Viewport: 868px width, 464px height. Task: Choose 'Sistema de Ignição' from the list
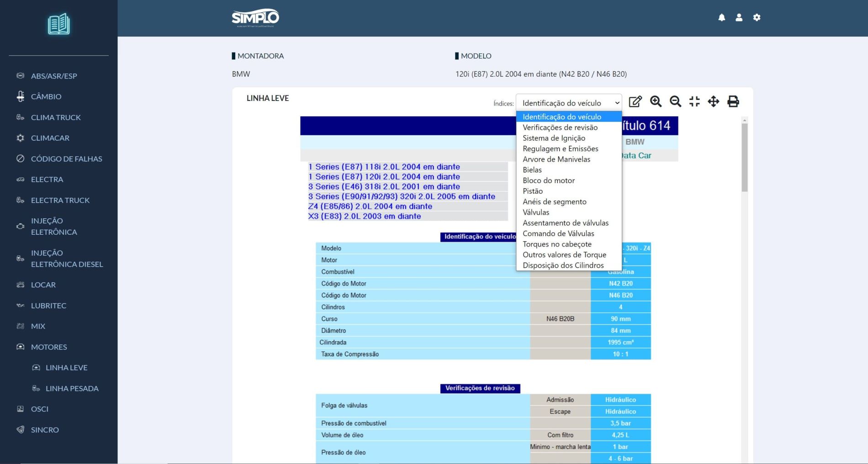(554, 138)
